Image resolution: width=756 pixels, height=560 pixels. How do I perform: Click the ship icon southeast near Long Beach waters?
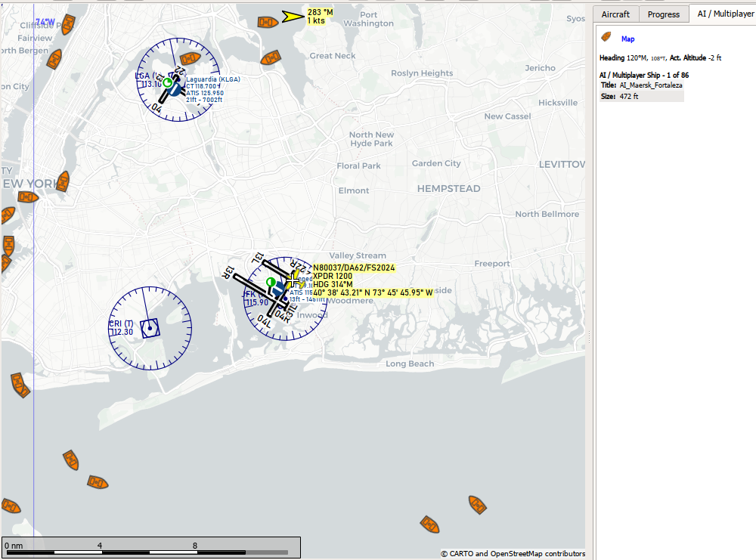tap(477, 505)
